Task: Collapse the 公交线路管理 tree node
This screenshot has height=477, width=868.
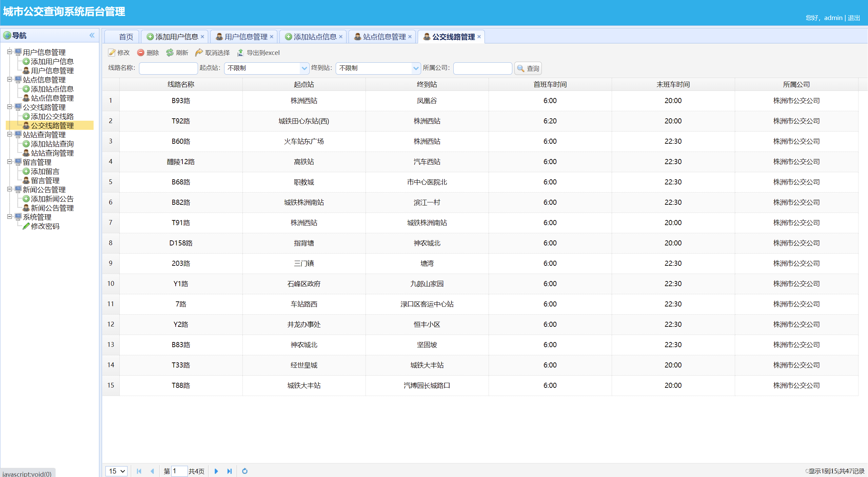Action: [x=9, y=107]
